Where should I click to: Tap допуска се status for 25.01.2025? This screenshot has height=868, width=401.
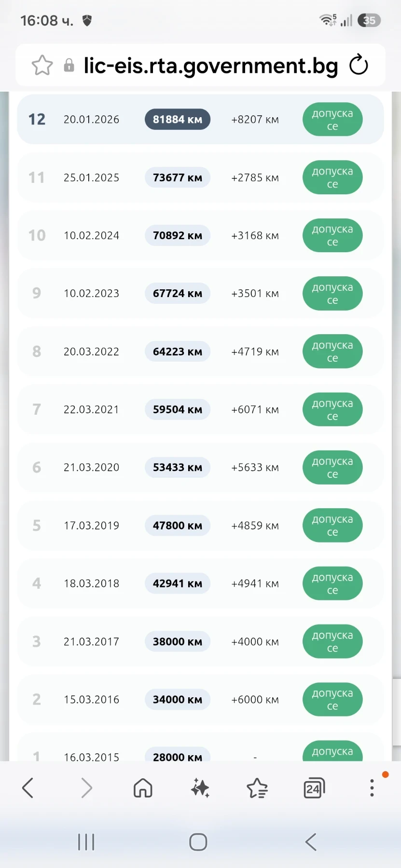pyautogui.click(x=332, y=177)
